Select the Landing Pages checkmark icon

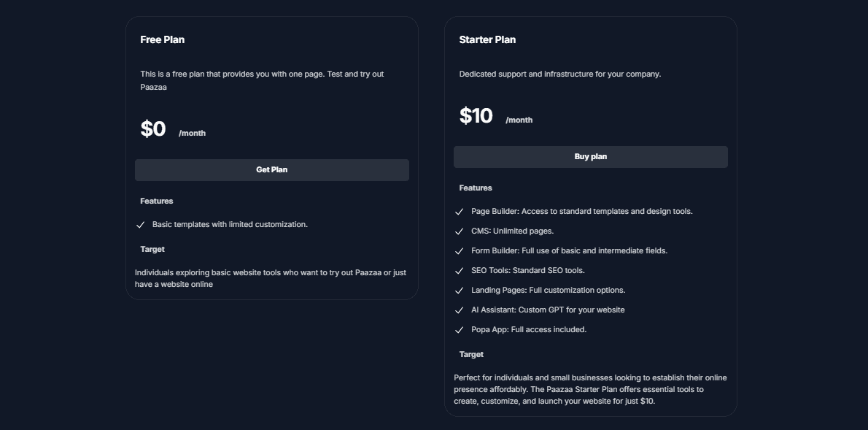(460, 291)
